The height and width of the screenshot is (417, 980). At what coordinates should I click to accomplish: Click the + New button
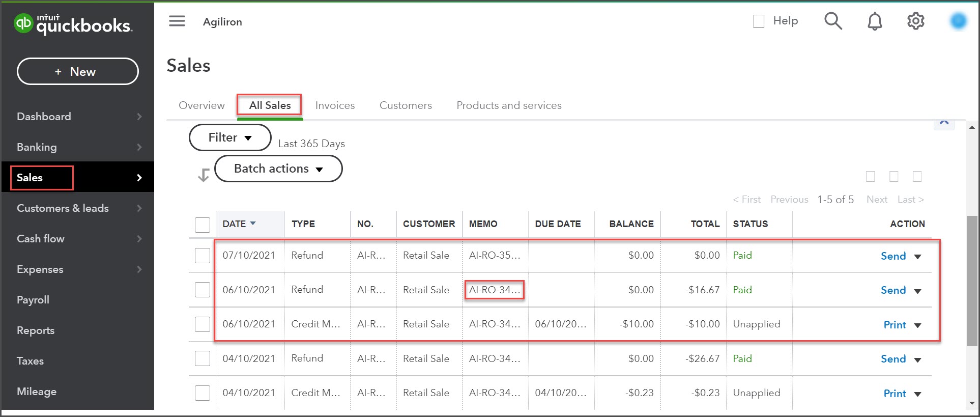click(78, 71)
